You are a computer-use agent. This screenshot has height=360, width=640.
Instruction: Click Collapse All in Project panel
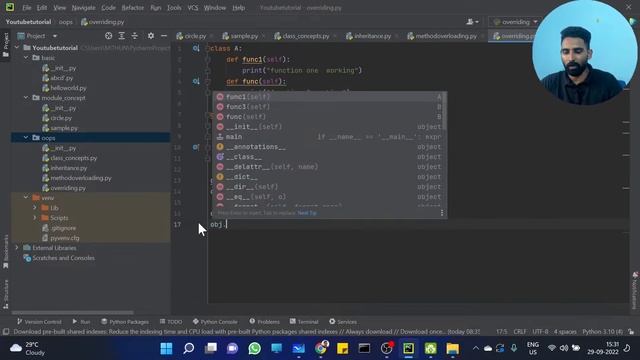coord(135,36)
